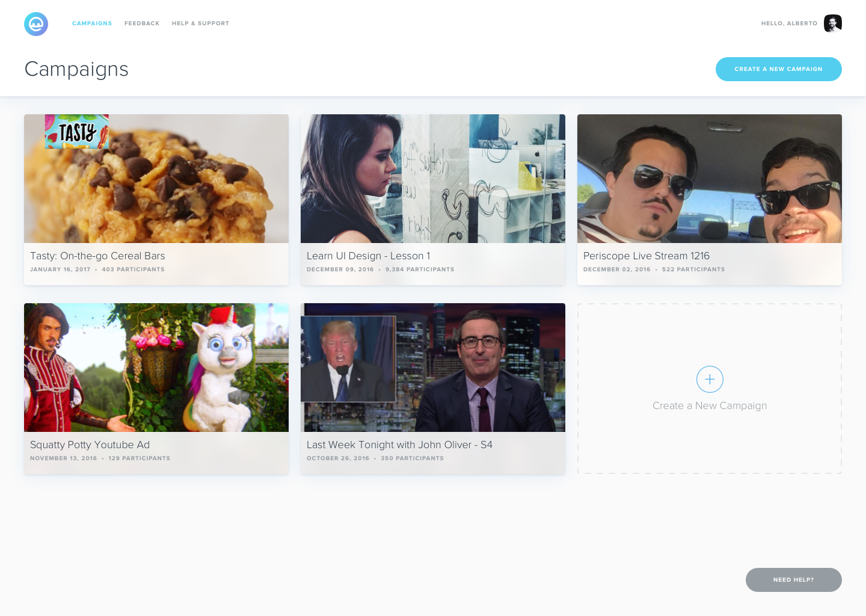Go to Feedback in navigation

142,23
